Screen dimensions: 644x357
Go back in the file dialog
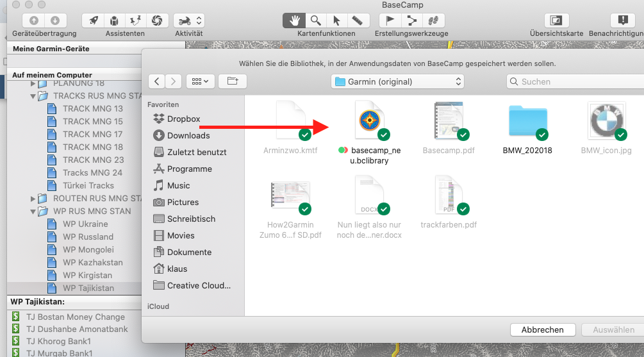[157, 81]
